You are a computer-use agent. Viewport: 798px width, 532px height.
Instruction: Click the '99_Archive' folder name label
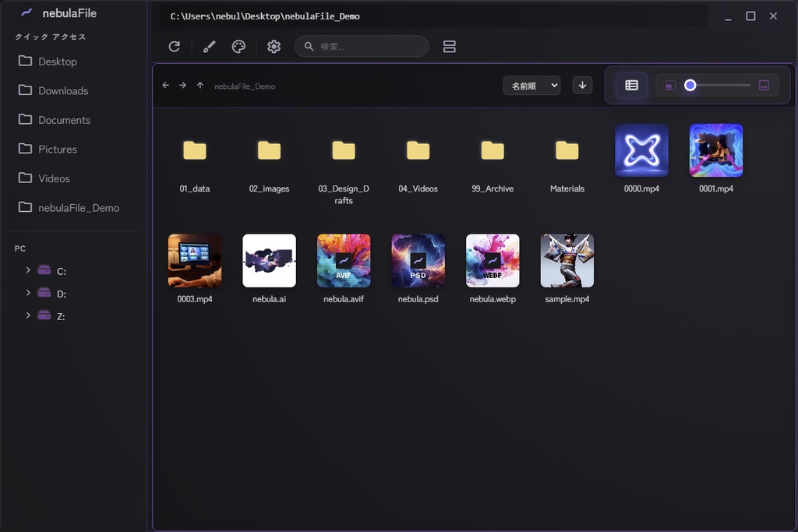(x=493, y=188)
